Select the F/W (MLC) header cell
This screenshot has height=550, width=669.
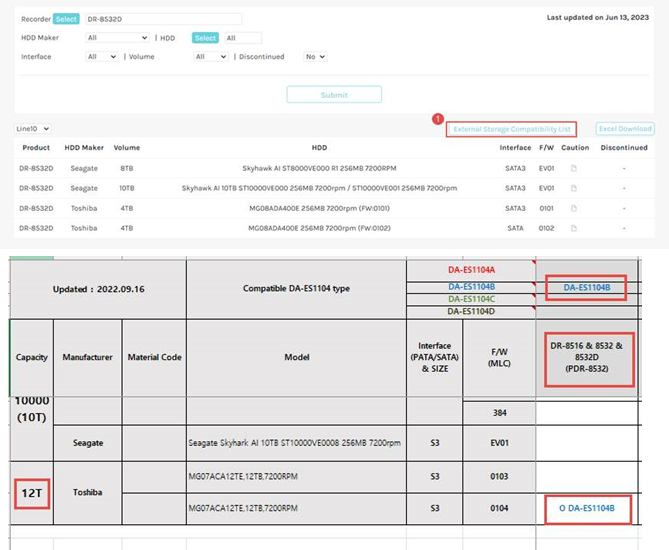(499, 358)
